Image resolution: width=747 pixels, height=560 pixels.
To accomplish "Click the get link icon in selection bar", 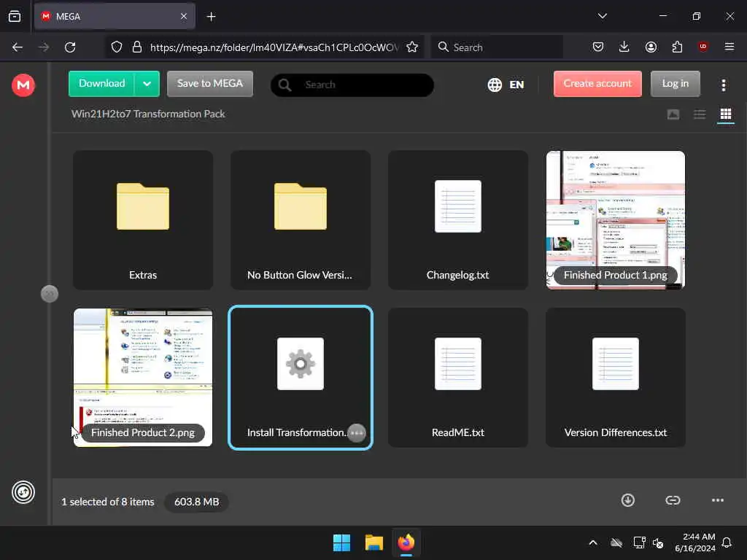I will coord(673,500).
